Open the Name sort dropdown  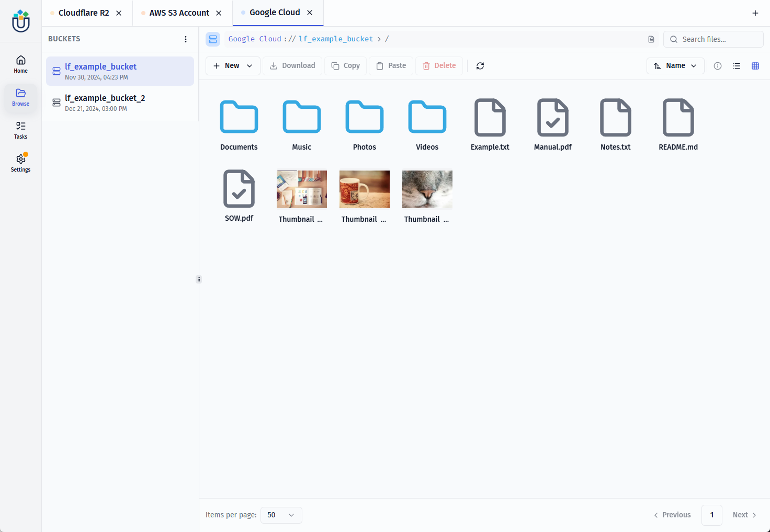coord(675,66)
